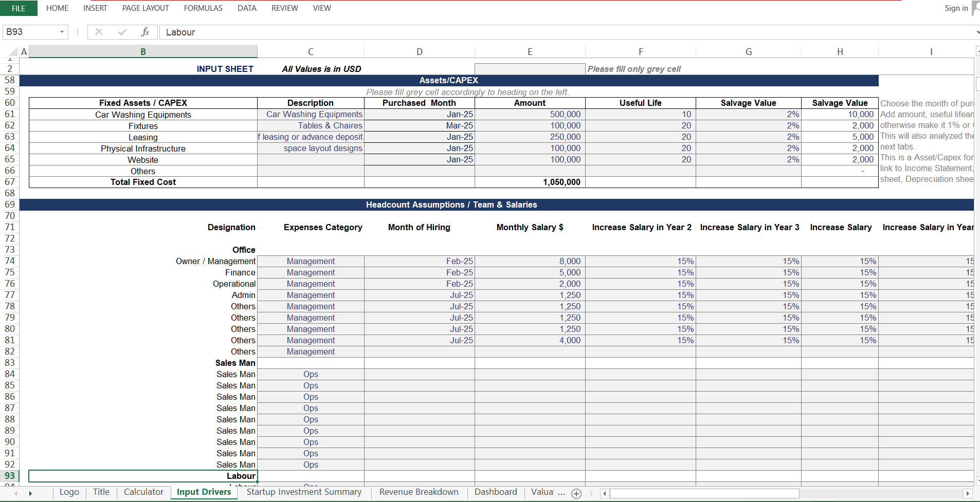Screen dimensions: 980x502
Task: Select the 1,050,000 total amount cell
Action: pyautogui.click(x=530, y=182)
